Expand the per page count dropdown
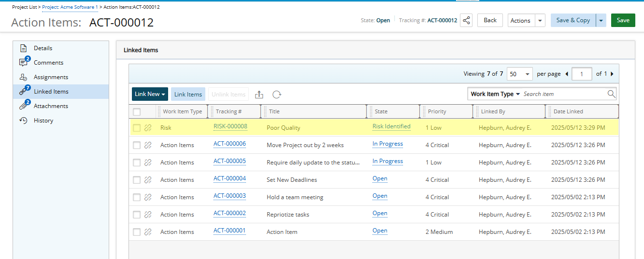 click(x=520, y=74)
